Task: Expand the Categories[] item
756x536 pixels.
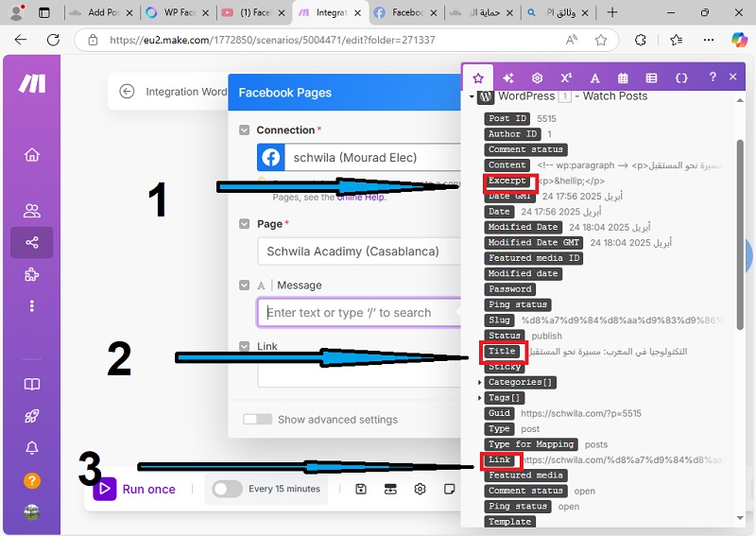Action: click(479, 382)
